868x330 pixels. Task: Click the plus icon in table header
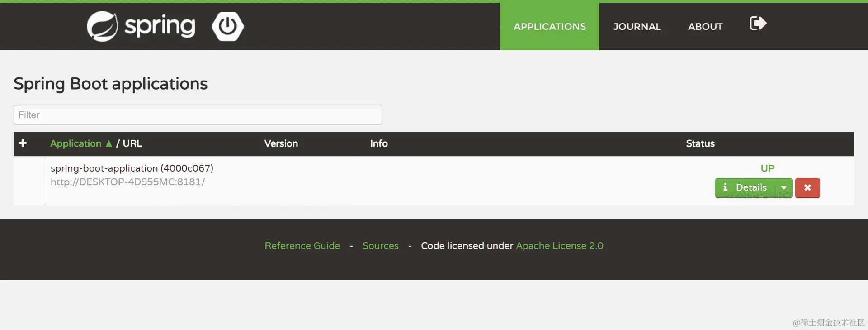point(23,143)
